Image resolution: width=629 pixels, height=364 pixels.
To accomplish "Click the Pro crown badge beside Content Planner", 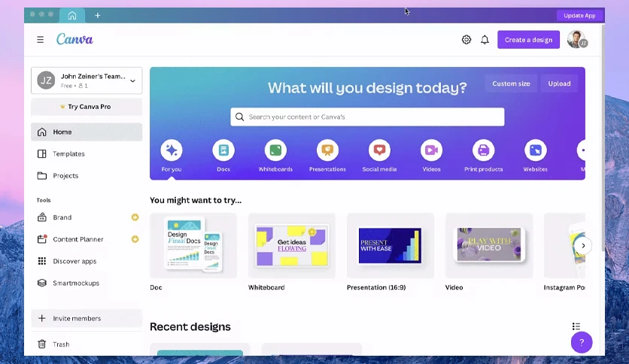I will pos(135,239).
